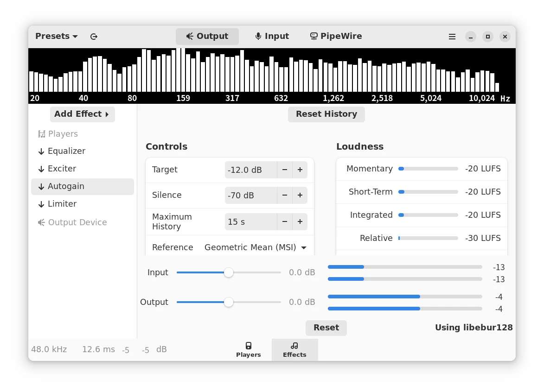Switch to the Input tab
This screenshot has width=544, height=392.
pos(272,37)
